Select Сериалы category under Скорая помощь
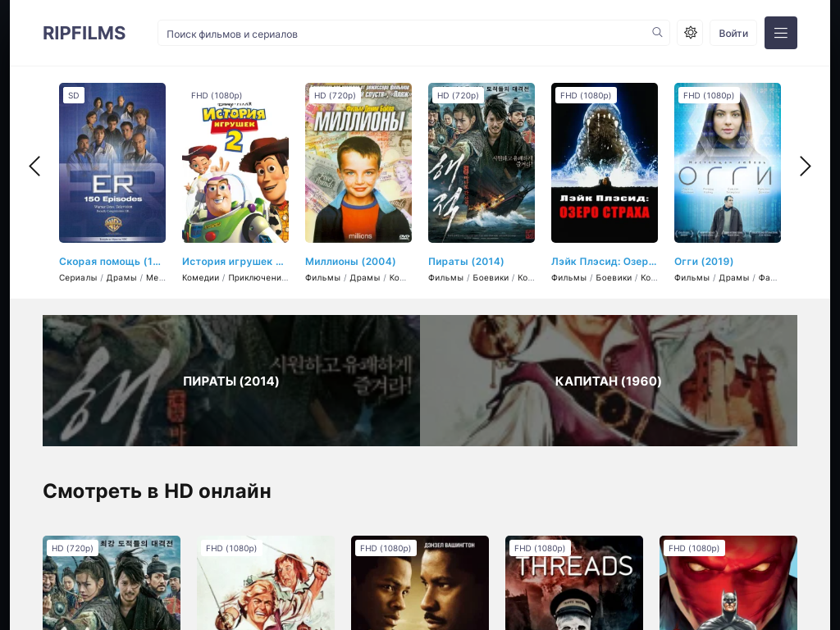The width and height of the screenshot is (840, 630). (x=78, y=277)
